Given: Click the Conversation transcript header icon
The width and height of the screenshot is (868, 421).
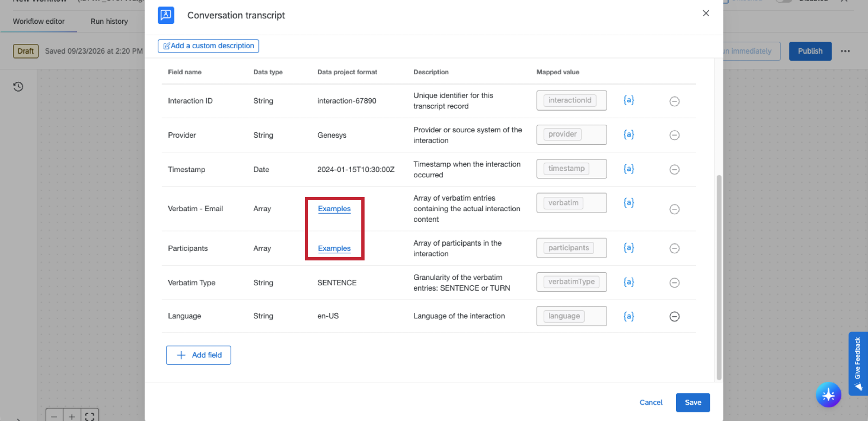Looking at the screenshot, I should tap(166, 15).
